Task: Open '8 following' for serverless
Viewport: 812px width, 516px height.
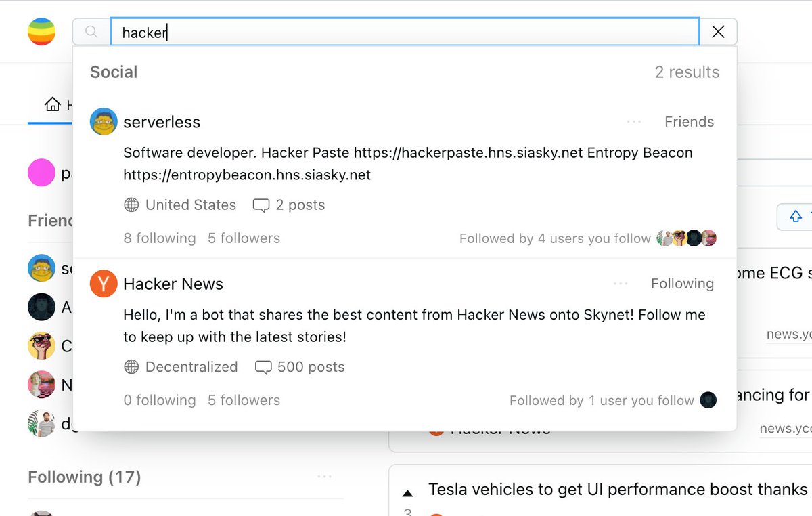Action: [x=160, y=238]
